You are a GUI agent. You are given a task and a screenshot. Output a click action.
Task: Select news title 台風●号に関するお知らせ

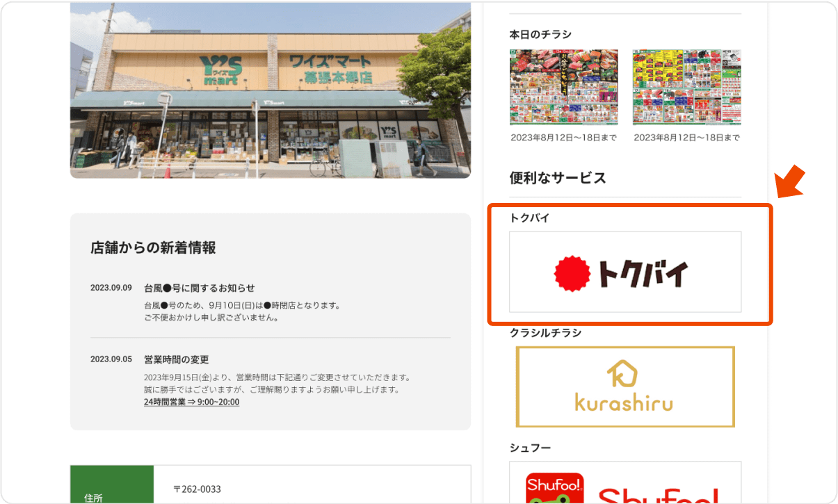click(x=200, y=288)
